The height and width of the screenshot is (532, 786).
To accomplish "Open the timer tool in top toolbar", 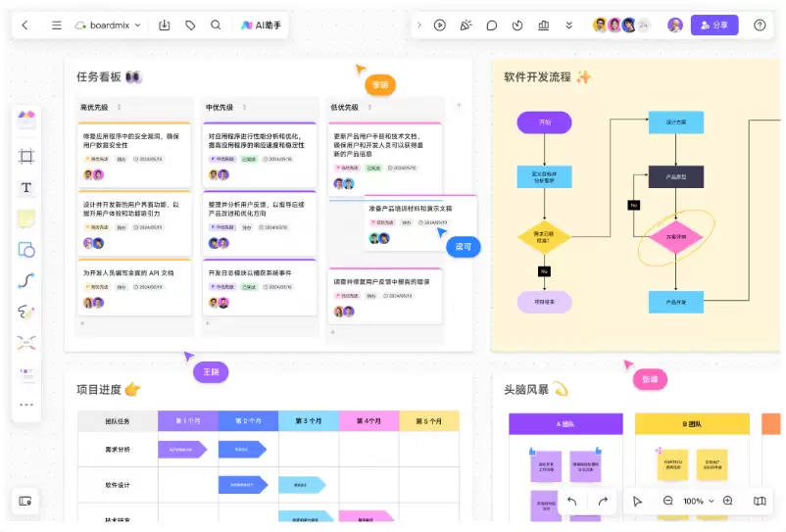I will pyautogui.click(x=517, y=25).
